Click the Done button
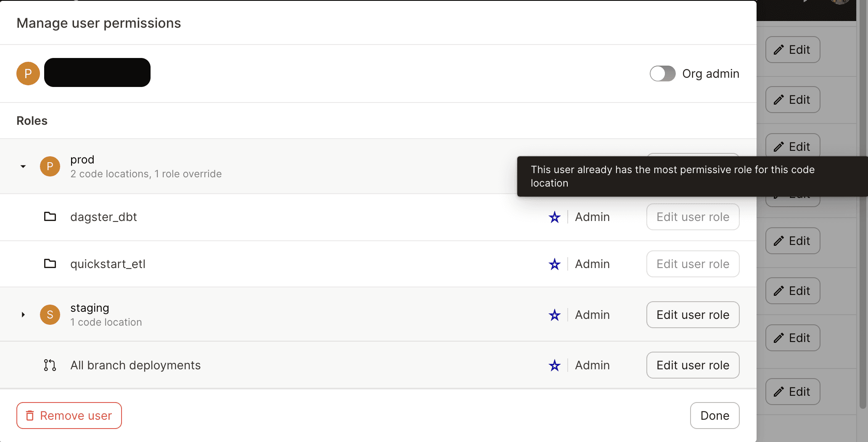Image resolution: width=868 pixels, height=442 pixels. [715, 416]
